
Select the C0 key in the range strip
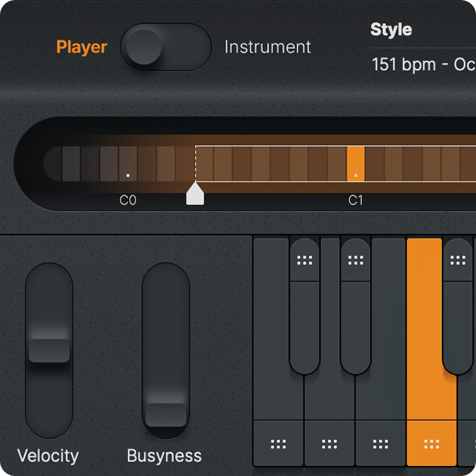coord(128,164)
